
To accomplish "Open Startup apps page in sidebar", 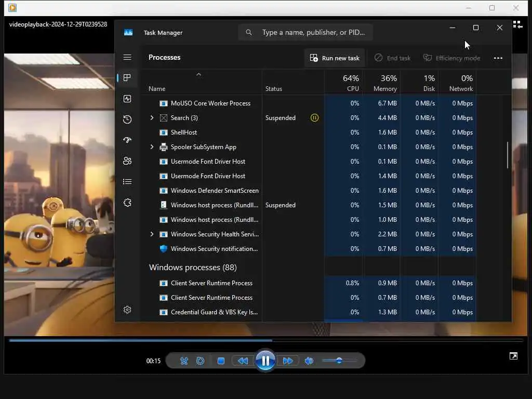I will pos(127,140).
